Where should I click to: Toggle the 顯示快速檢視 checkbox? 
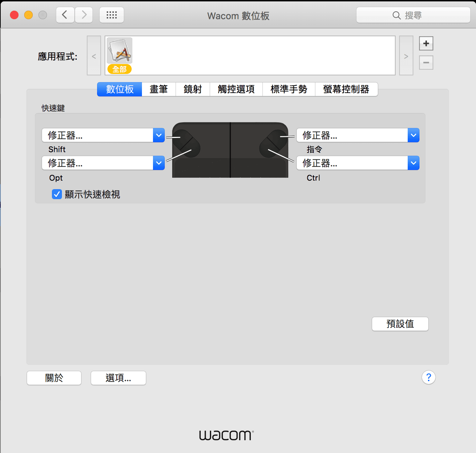click(57, 194)
